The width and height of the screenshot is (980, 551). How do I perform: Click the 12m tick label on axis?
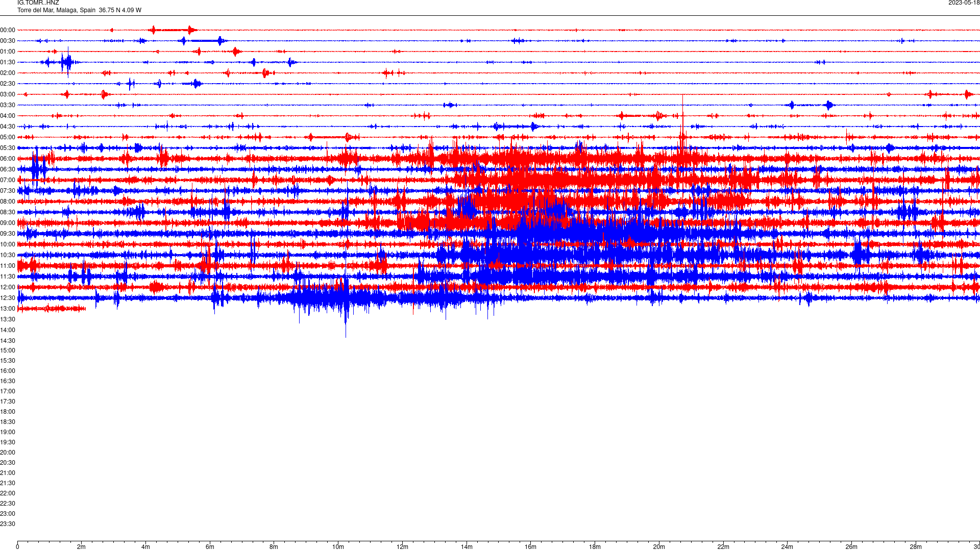(402, 547)
